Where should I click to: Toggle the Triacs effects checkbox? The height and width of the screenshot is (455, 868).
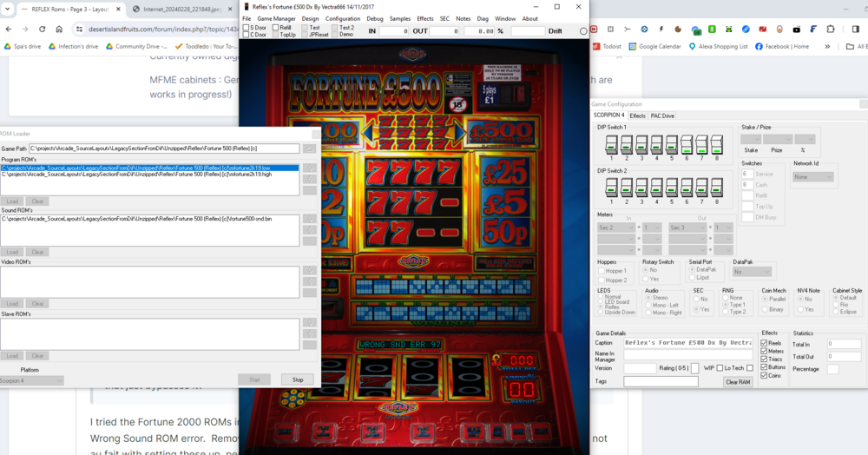tap(764, 359)
